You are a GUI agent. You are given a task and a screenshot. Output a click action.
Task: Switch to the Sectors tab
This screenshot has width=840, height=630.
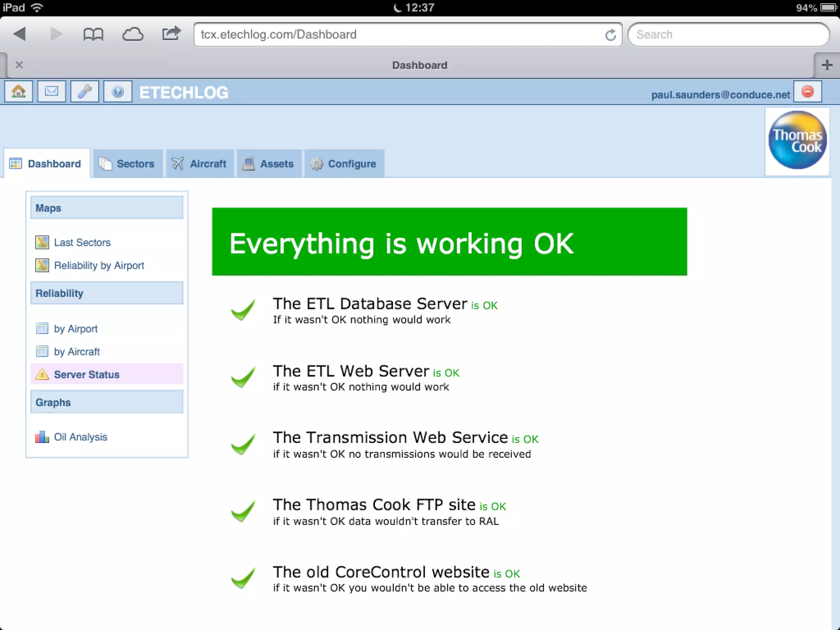[128, 164]
